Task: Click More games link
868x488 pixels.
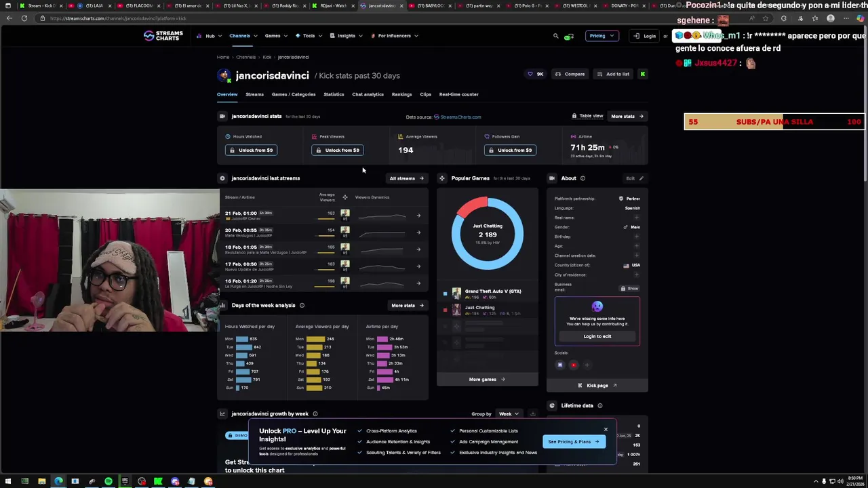Action: pos(487,380)
